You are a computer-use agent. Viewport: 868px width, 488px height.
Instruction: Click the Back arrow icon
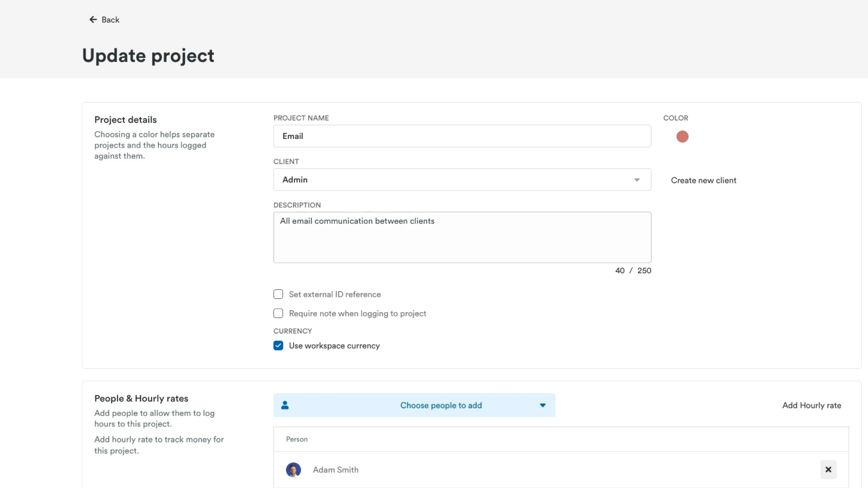(93, 20)
